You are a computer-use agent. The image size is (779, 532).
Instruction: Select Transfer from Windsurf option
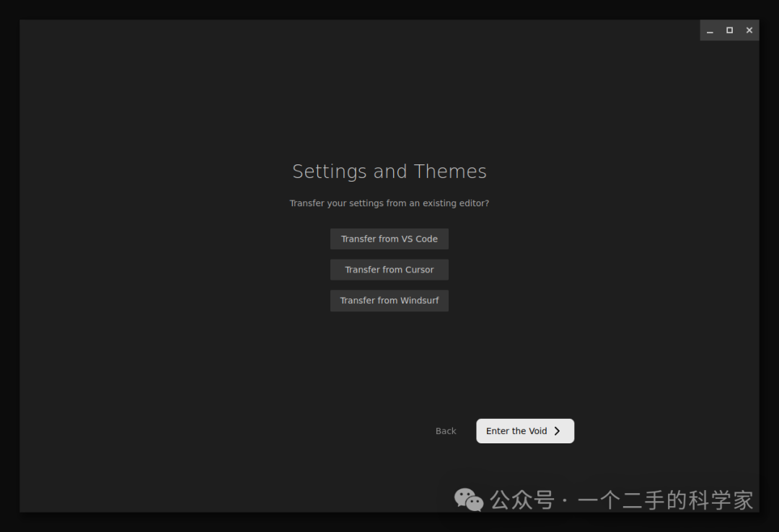[389, 301]
